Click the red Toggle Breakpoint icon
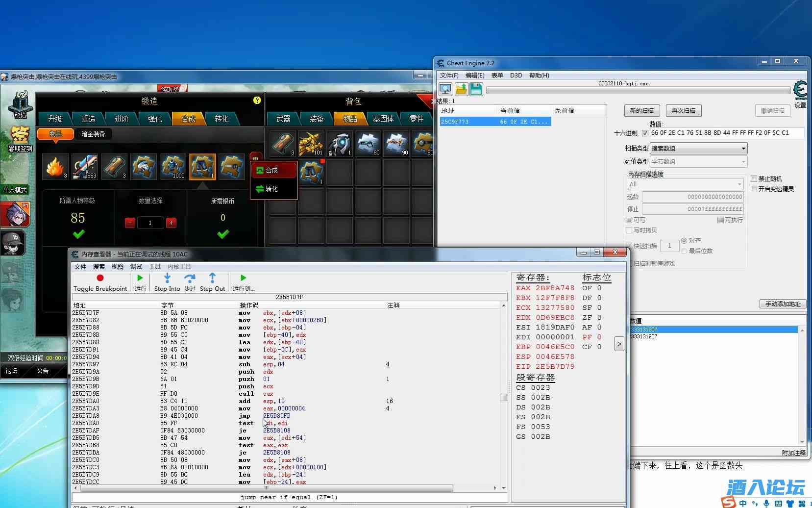Viewport: 812px width, 508px height. (x=100, y=278)
